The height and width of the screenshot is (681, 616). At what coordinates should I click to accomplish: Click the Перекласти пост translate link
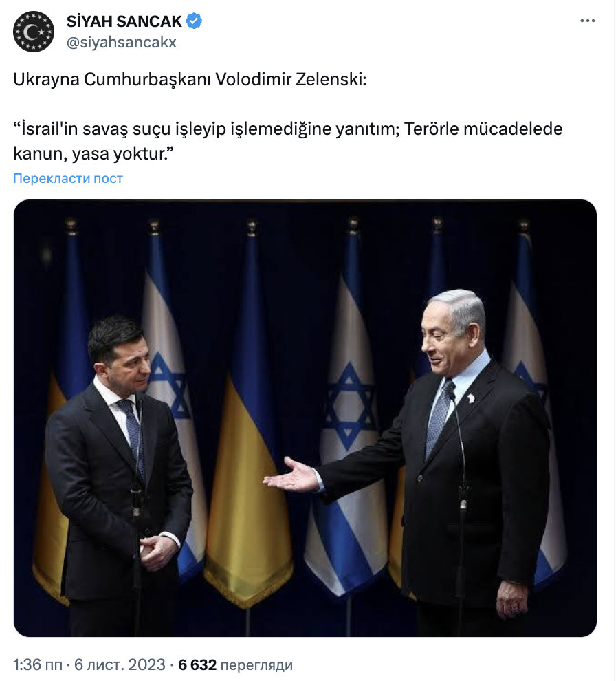68,178
